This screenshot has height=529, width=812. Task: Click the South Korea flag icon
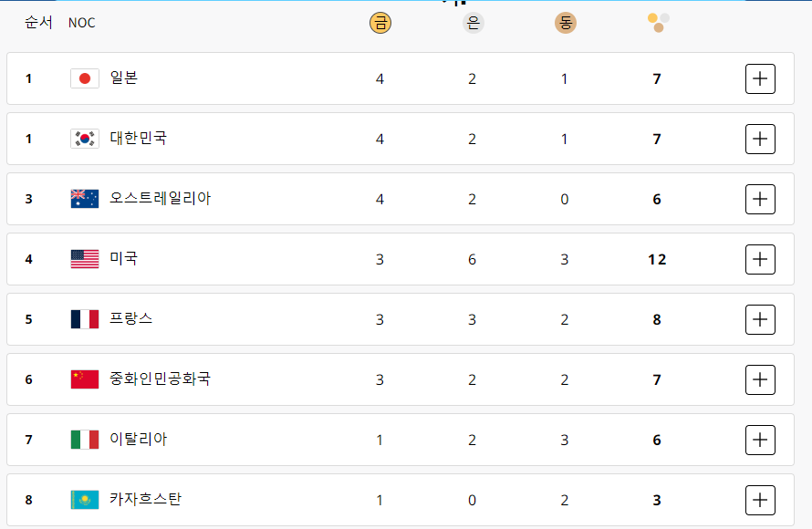[x=85, y=139]
